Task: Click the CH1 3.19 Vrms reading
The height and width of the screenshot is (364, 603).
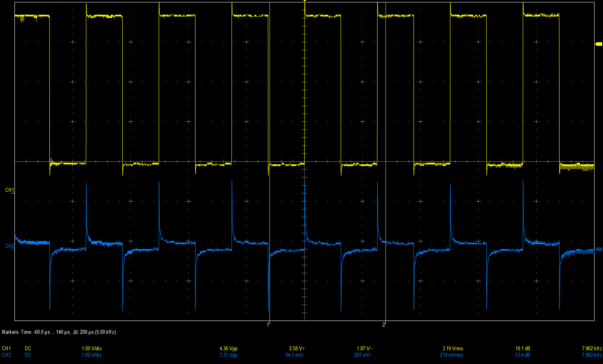Action: (x=452, y=349)
